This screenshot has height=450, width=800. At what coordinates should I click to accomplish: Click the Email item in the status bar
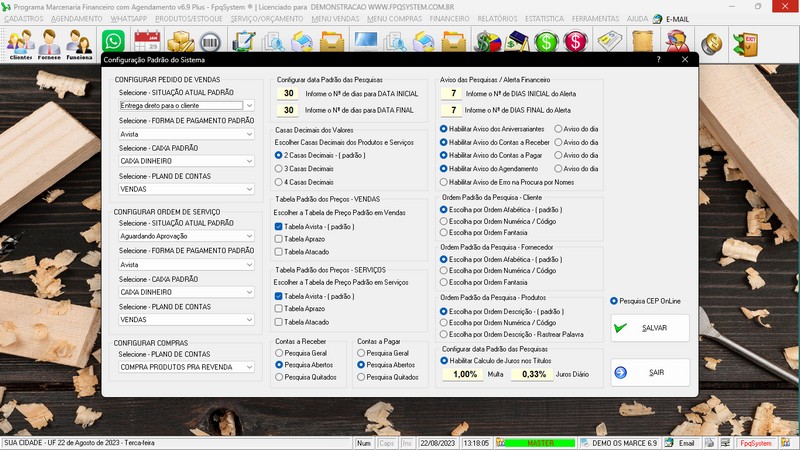click(681, 443)
